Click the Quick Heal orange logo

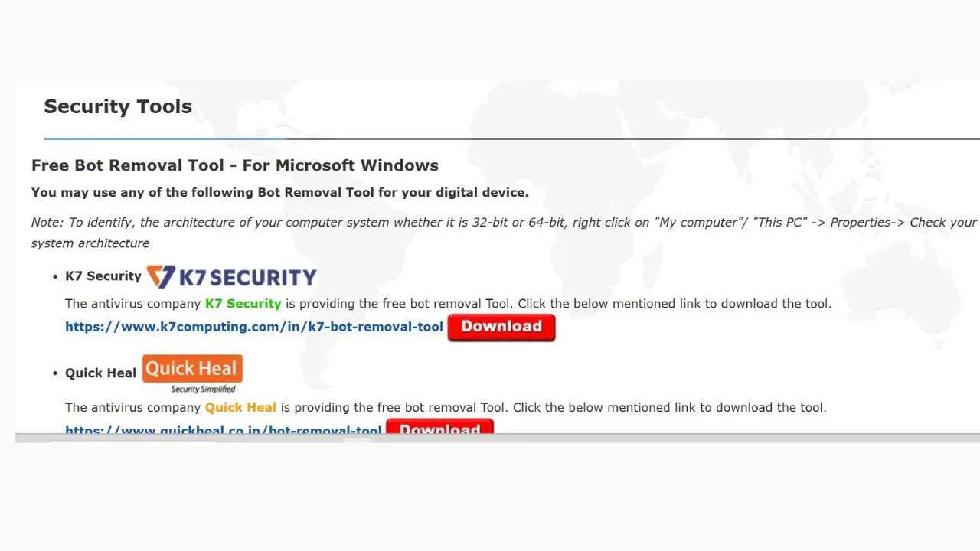click(192, 368)
